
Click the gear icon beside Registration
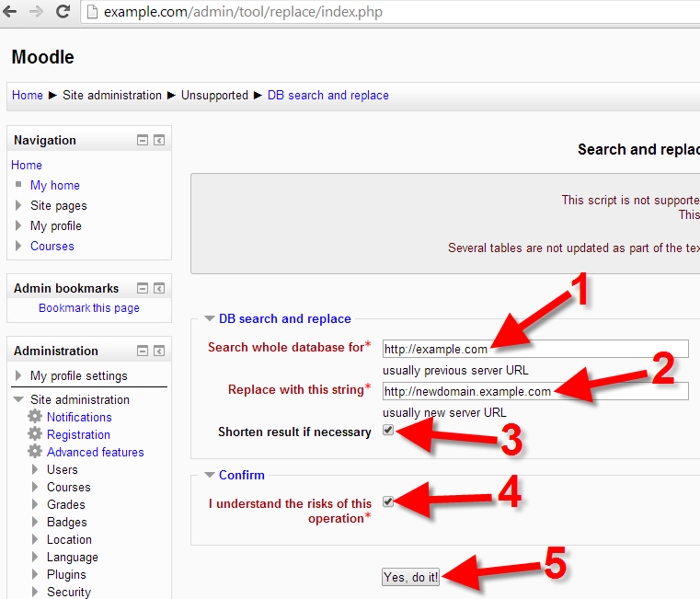pos(35,433)
